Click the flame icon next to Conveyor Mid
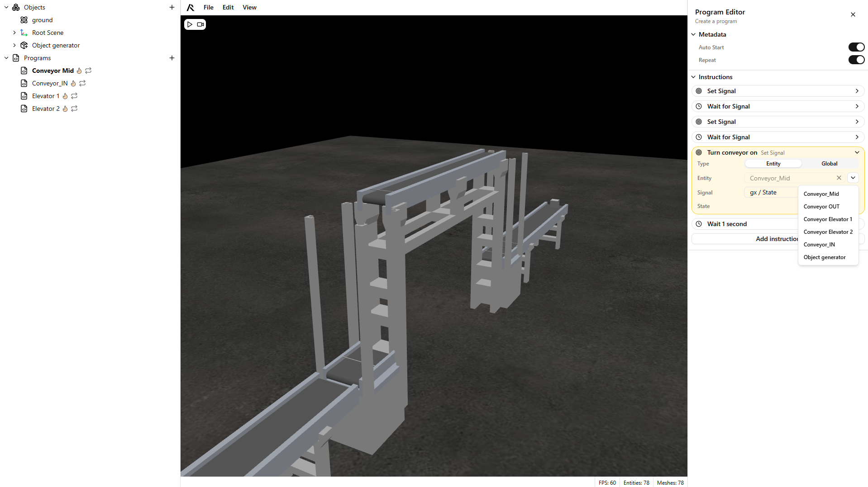 pyautogui.click(x=79, y=71)
